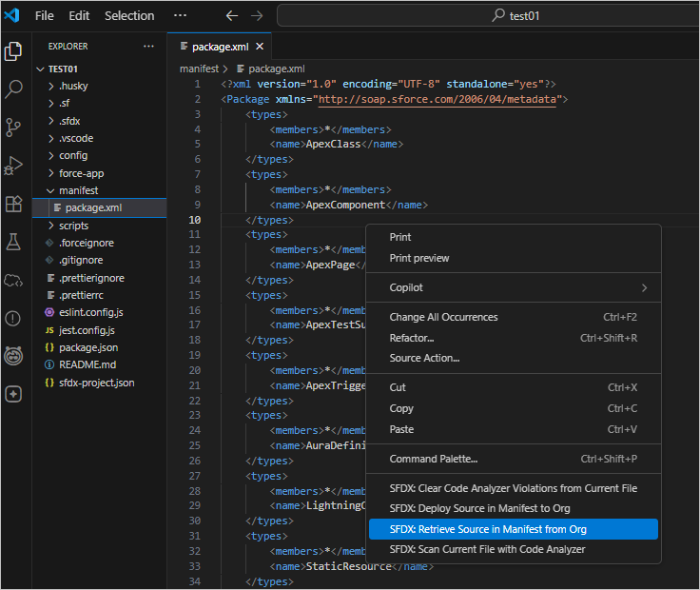700x590 pixels.
Task: Open the package.json file
Action: click(x=99, y=348)
